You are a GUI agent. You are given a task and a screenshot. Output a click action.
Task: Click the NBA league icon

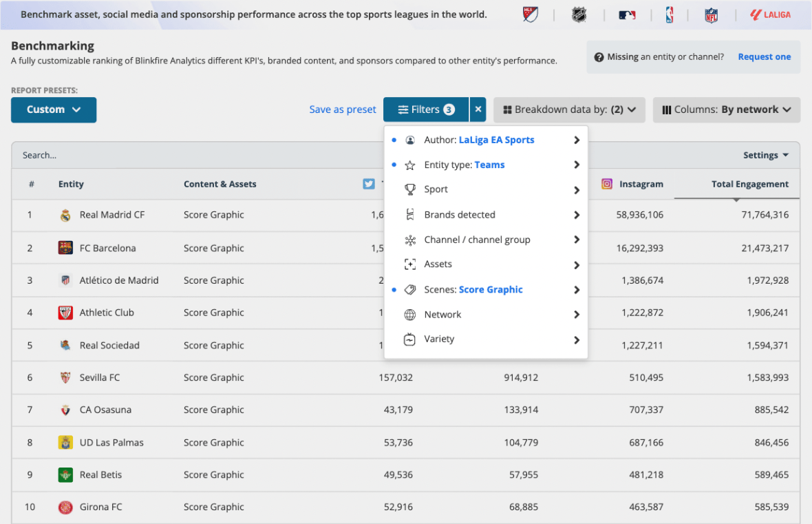pos(667,14)
